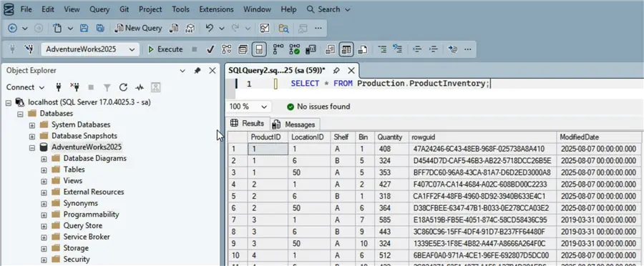Click Object Explorer's disconnect plug icon
This screenshot has height=266, width=644.
(x=74, y=87)
